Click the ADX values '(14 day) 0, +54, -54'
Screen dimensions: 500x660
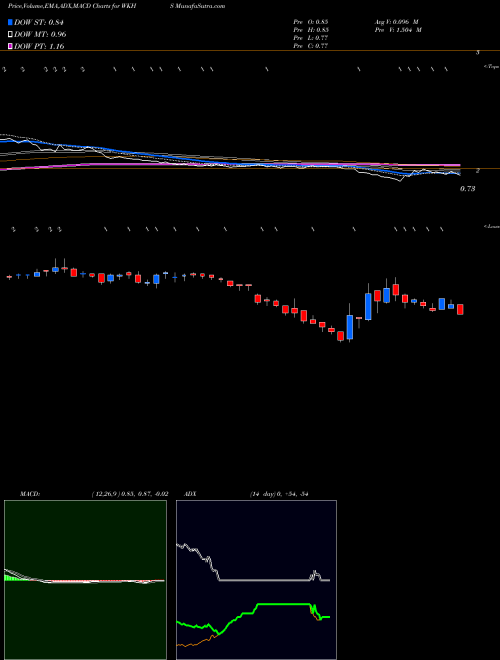277,494
